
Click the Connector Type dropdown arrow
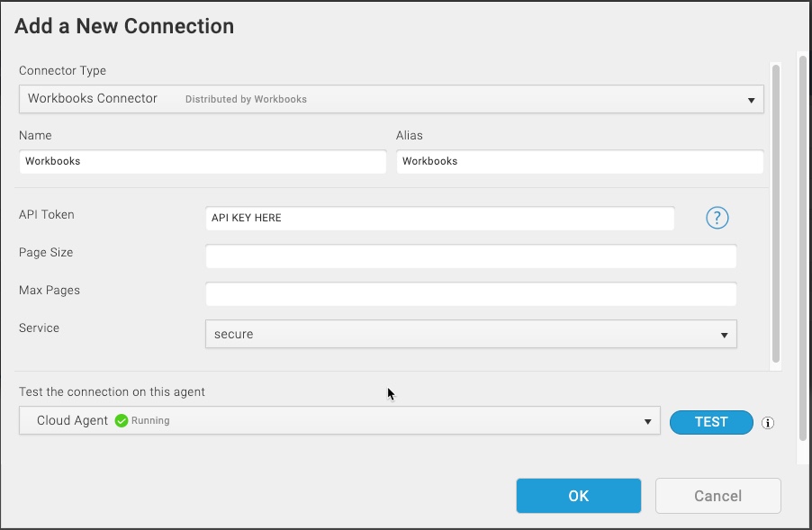751,100
